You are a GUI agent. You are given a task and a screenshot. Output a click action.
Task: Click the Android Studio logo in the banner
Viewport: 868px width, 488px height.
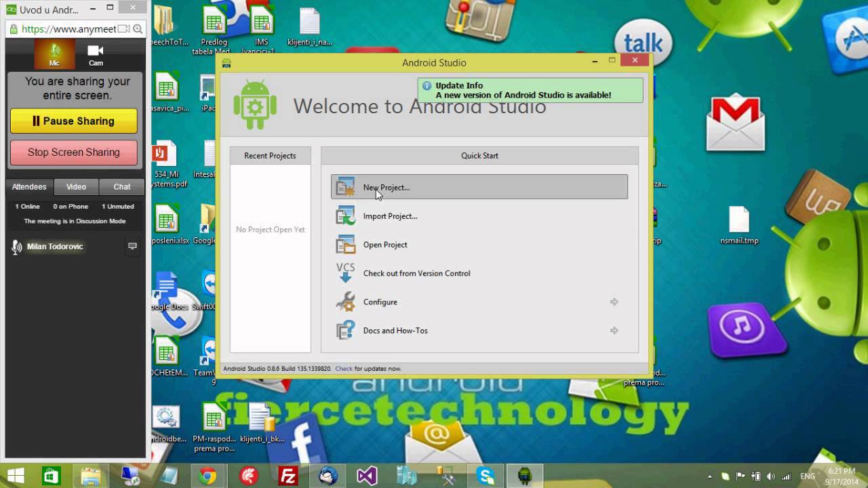255,104
